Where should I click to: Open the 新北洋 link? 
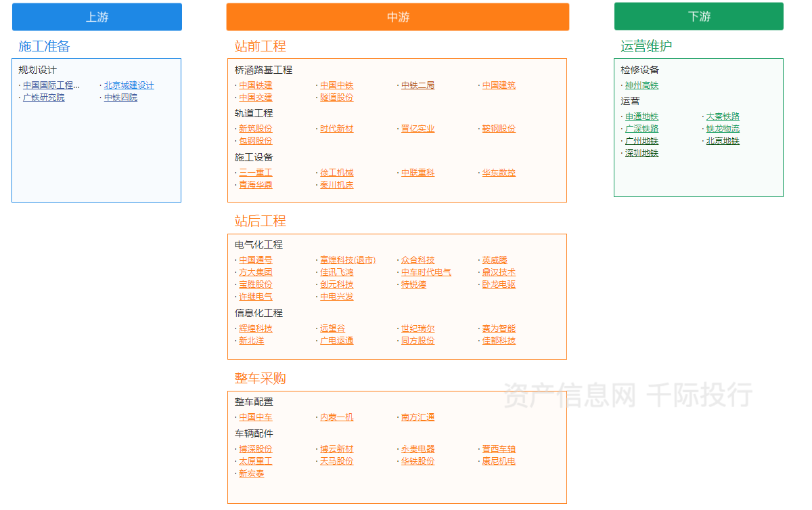tap(252, 341)
